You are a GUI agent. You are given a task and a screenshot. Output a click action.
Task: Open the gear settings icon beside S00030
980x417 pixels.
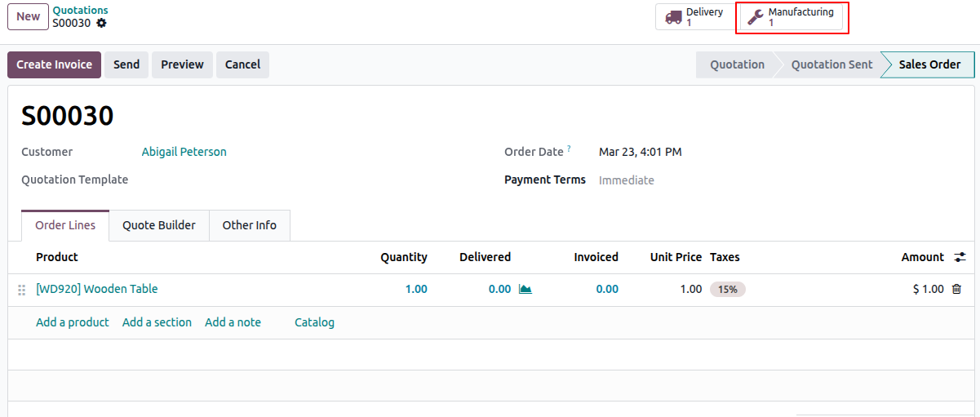(101, 23)
